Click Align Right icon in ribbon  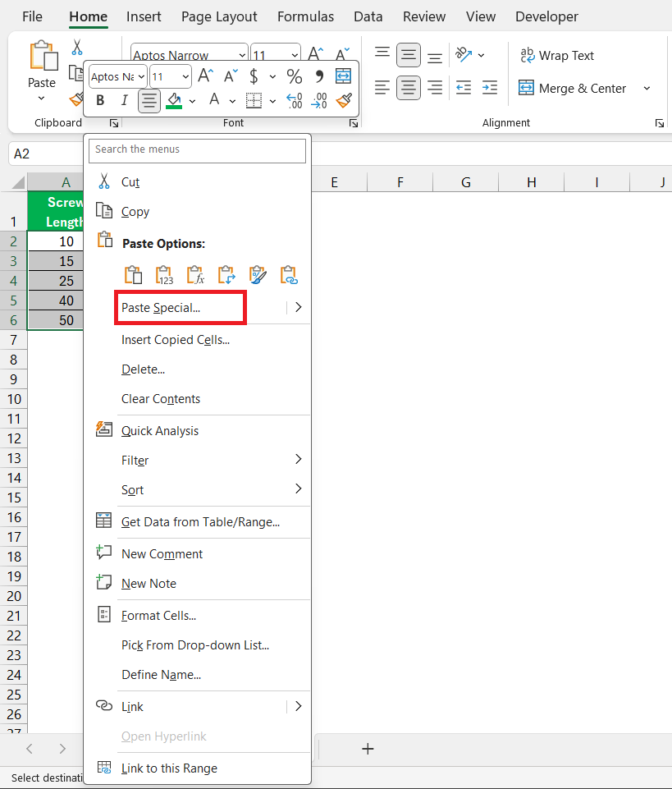pos(435,88)
